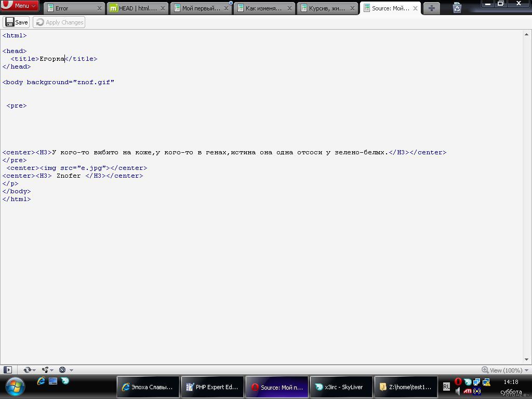The image size is (532, 399).
Task: Select the Source: Мой… tab
Action: click(x=391, y=8)
